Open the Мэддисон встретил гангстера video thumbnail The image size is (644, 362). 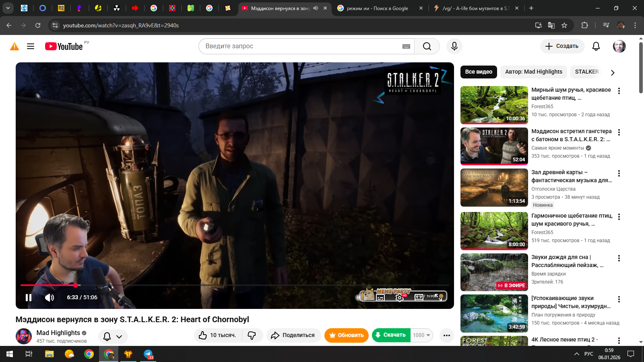494,146
